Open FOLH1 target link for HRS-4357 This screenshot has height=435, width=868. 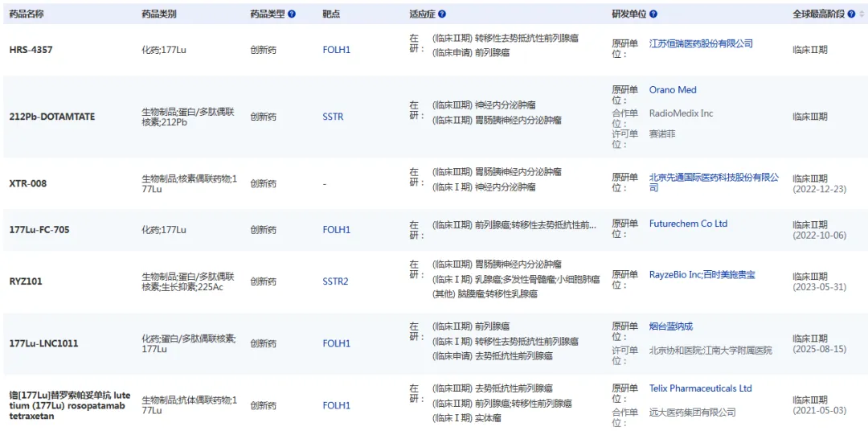coord(336,50)
